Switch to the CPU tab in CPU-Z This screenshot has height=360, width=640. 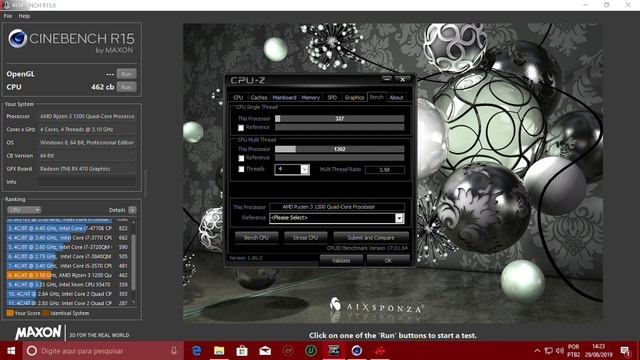238,98
